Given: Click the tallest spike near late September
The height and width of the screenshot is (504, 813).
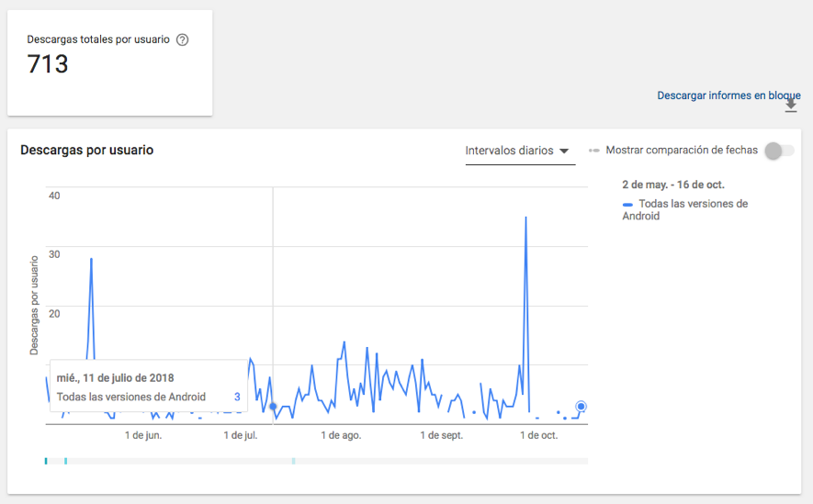Looking at the screenshot, I should [525, 218].
